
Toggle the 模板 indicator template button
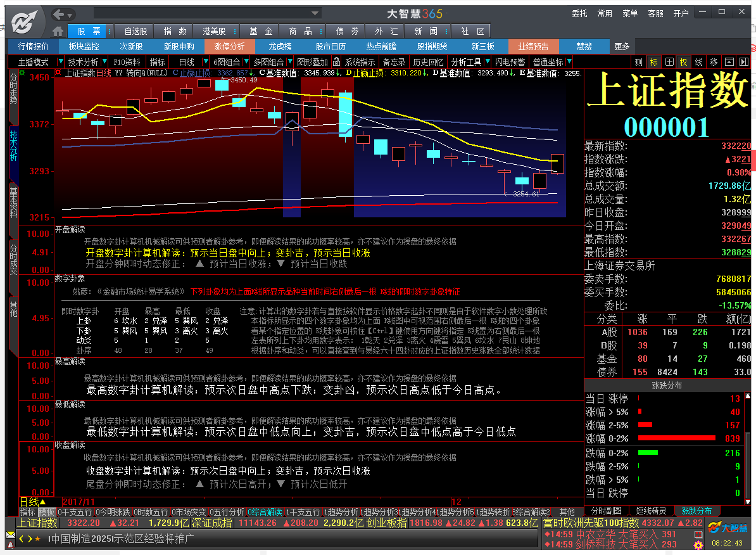pyautogui.click(x=47, y=512)
